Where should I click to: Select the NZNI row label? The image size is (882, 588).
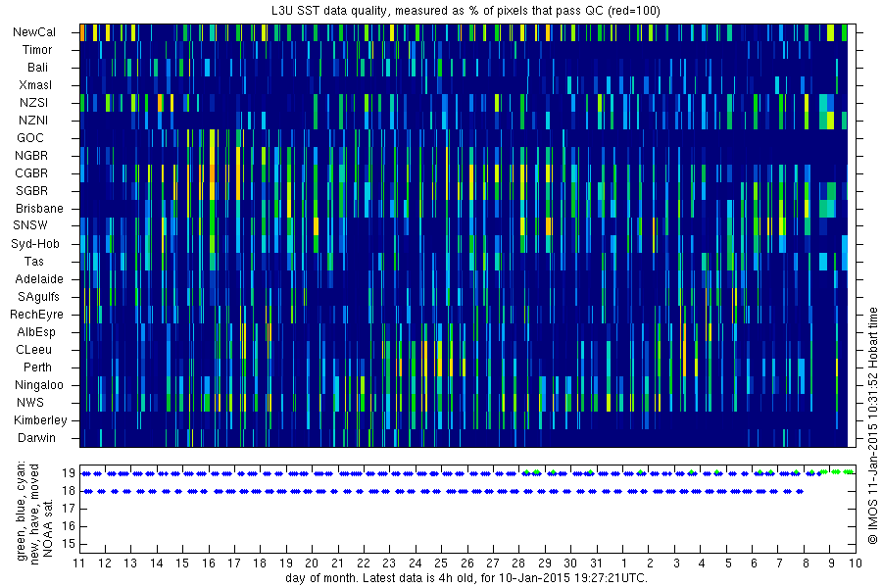(x=33, y=120)
